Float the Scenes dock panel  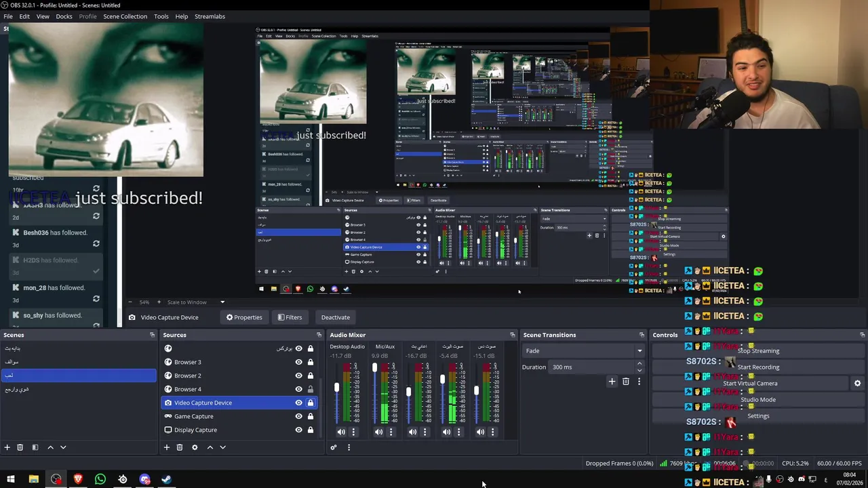pos(152,335)
